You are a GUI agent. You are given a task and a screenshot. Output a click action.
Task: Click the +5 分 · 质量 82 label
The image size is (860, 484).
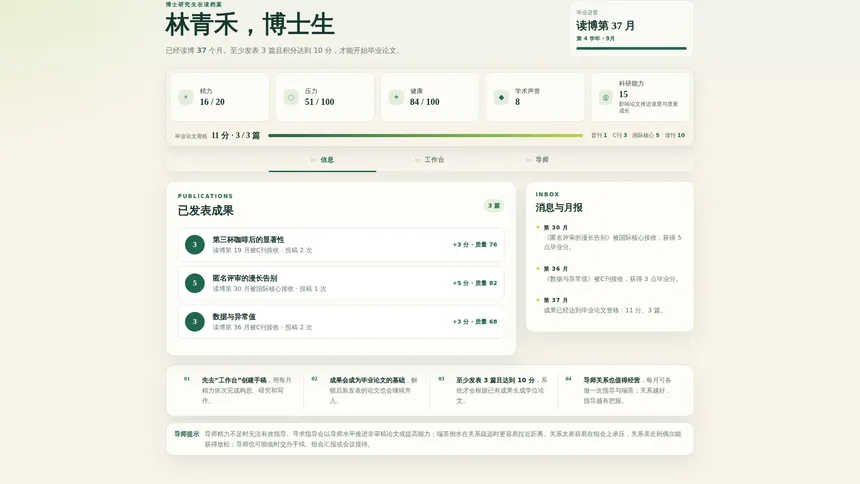tap(475, 283)
